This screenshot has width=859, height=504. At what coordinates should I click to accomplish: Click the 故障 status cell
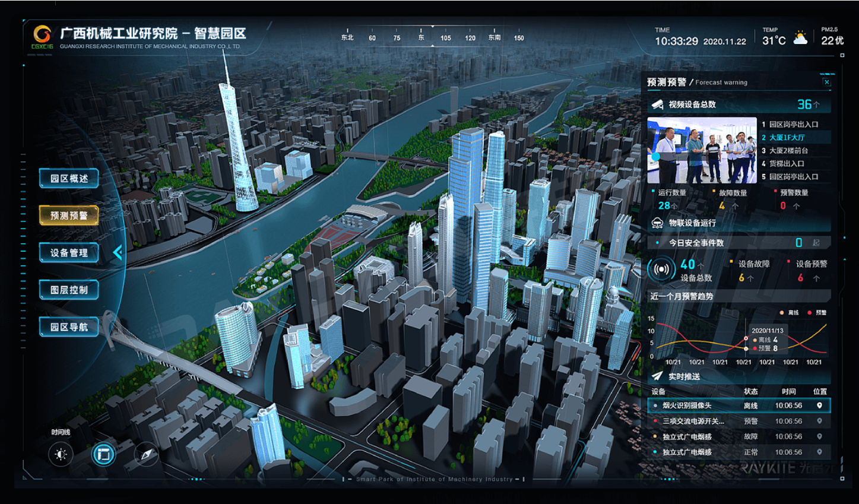750,436
